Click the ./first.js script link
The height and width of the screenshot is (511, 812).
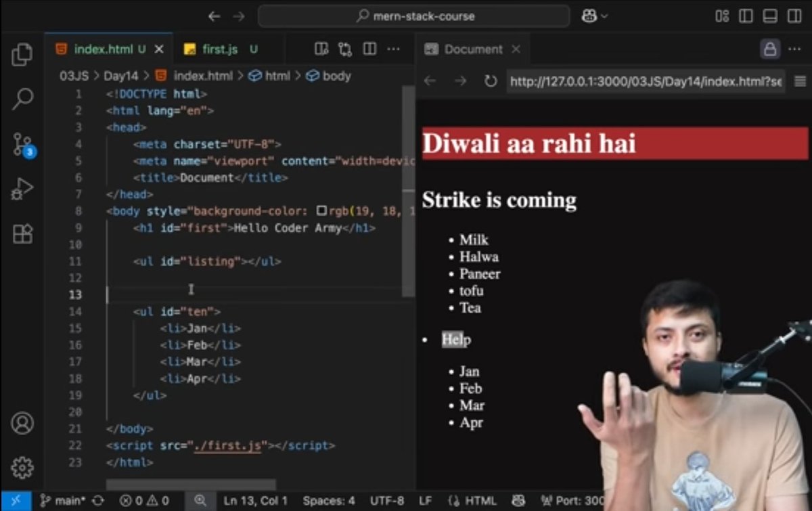pos(227,446)
